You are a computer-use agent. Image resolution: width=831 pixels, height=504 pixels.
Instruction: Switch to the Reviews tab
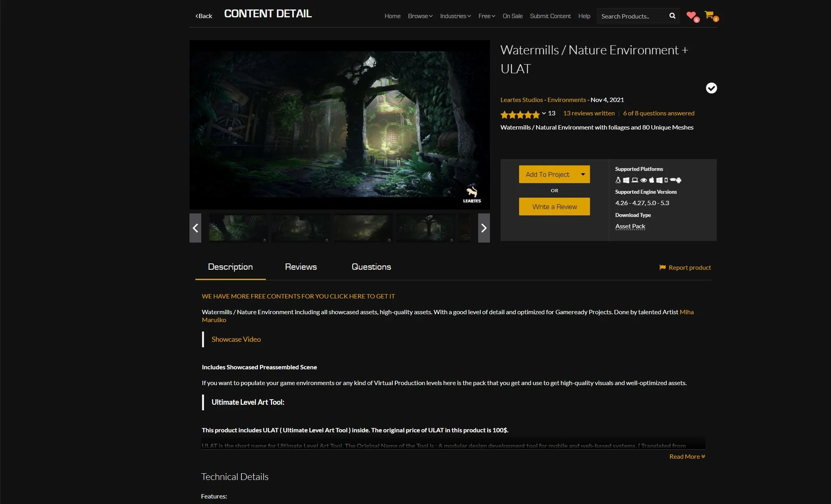coord(300,267)
